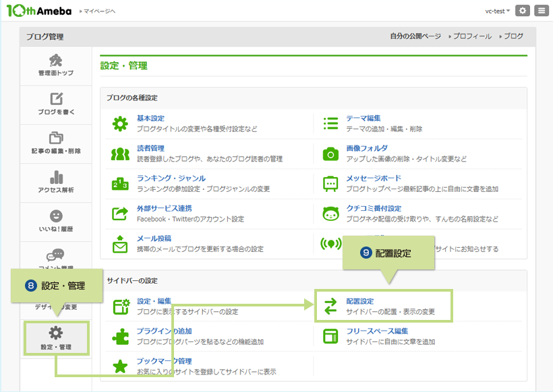553x392 pixels.
Task: Click description 携帯のメールでブログを更新する場合の設定
Action: click(x=200, y=249)
